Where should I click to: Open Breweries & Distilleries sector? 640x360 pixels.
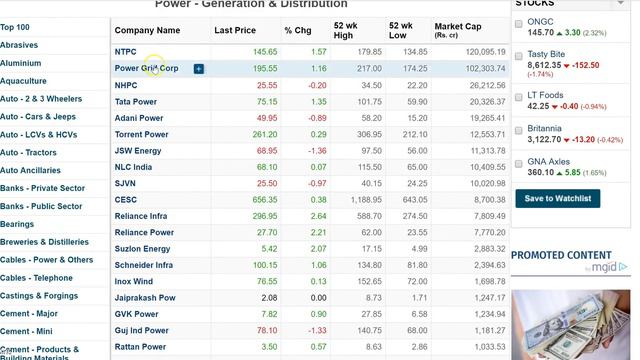click(44, 242)
